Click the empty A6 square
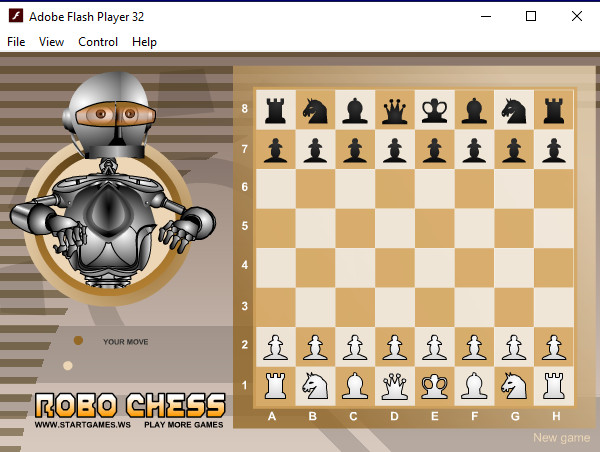 pyautogui.click(x=275, y=189)
